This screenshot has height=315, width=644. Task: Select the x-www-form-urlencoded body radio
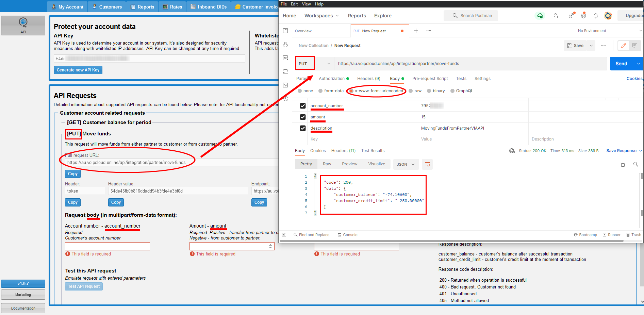(351, 91)
